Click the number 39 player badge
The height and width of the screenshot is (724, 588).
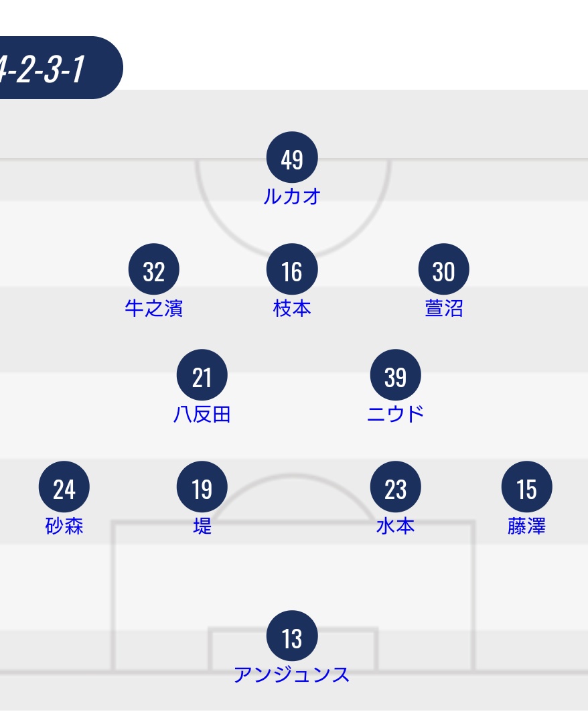click(396, 375)
